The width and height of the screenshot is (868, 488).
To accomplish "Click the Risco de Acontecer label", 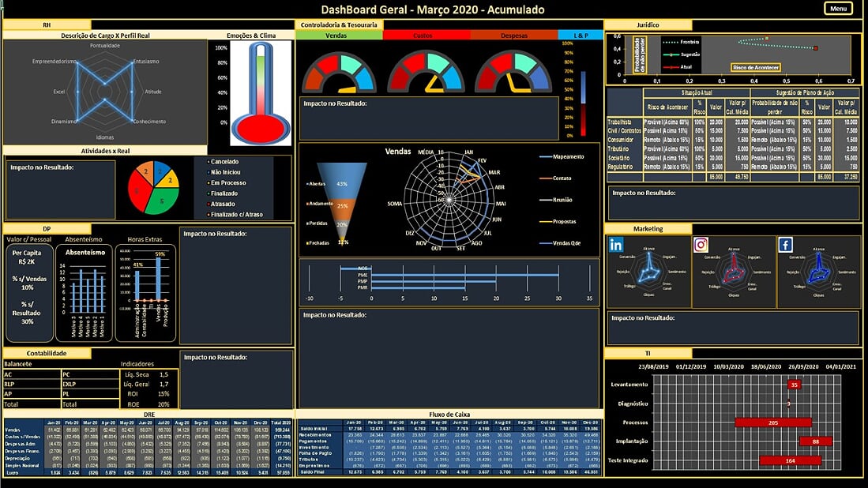I will [x=755, y=68].
